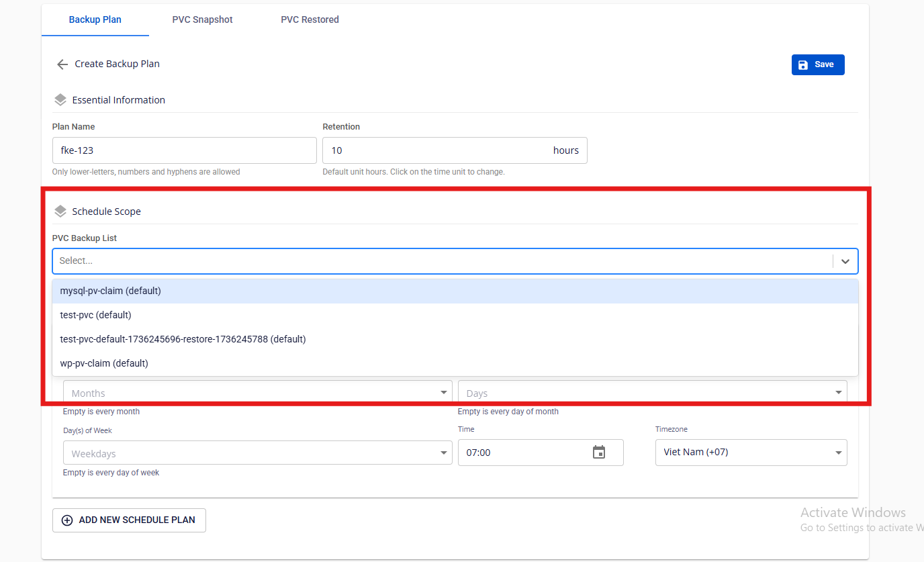Click the back arrow beside Create Backup Plan
The height and width of the screenshot is (562, 924).
[x=62, y=64]
